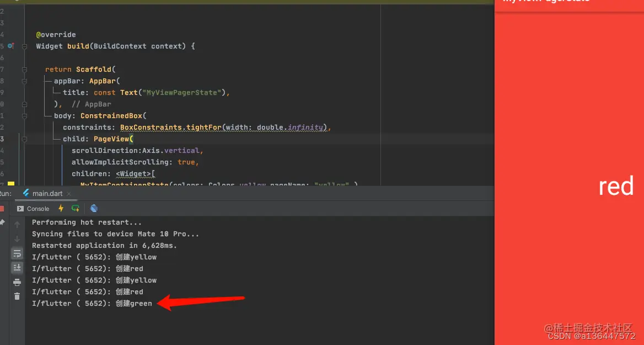Viewport: 644px width, 345px height.
Task: Close the main.dart run tab
Action: (x=68, y=194)
